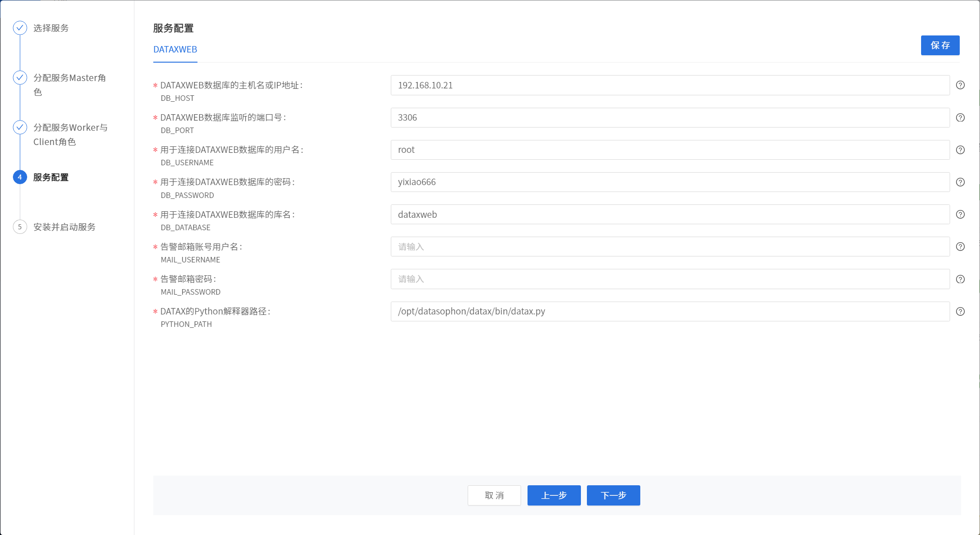Click the DB_HOST field with 192.168.10.21

tap(670, 85)
